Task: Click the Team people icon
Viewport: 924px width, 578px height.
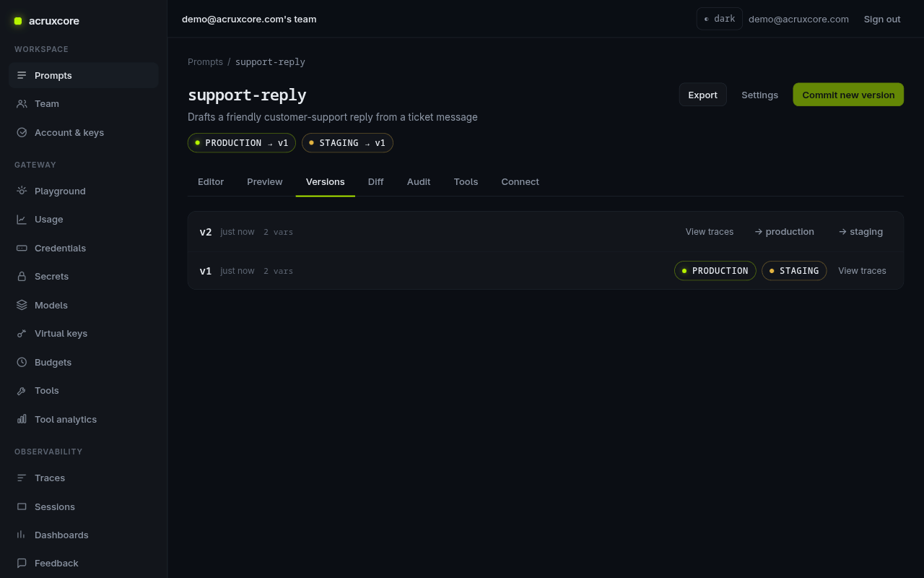Action: pyautogui.click(x=22, y=103)
